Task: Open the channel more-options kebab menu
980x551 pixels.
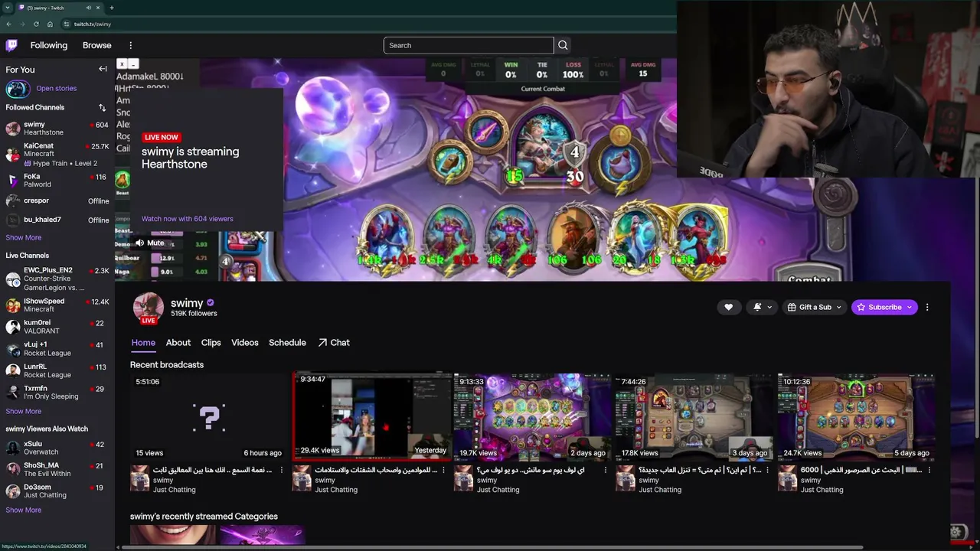Action: pyautogui.click(x=927, y=307)
